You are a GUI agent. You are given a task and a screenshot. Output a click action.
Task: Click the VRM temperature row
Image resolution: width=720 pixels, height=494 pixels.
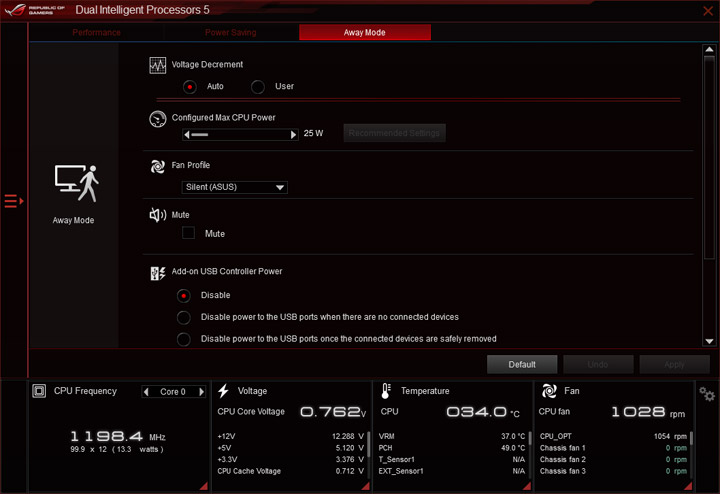(x=452, y=436)
